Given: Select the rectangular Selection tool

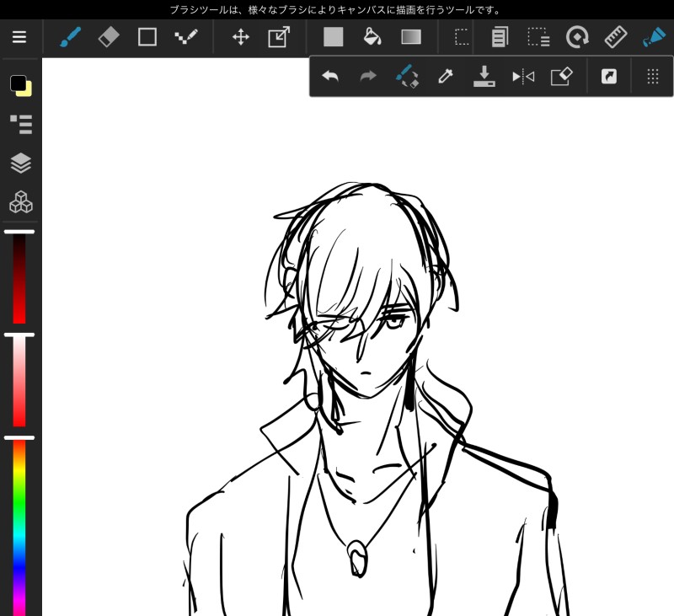Looking at the screenshot, I should click(462, 37).
